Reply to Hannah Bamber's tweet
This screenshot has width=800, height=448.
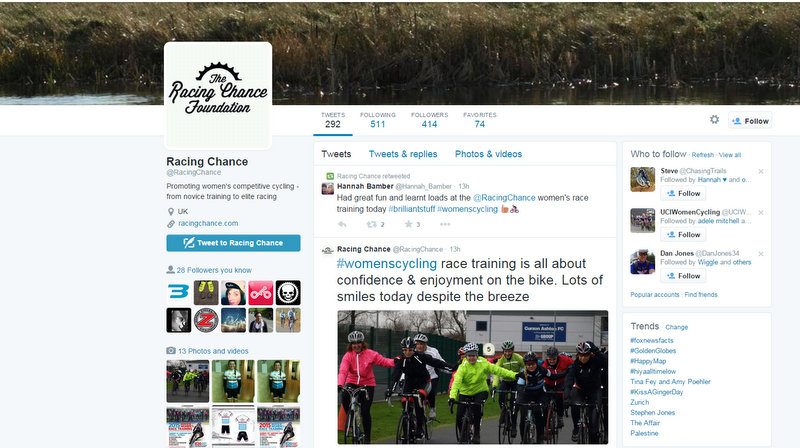click(x=342, y=224)
